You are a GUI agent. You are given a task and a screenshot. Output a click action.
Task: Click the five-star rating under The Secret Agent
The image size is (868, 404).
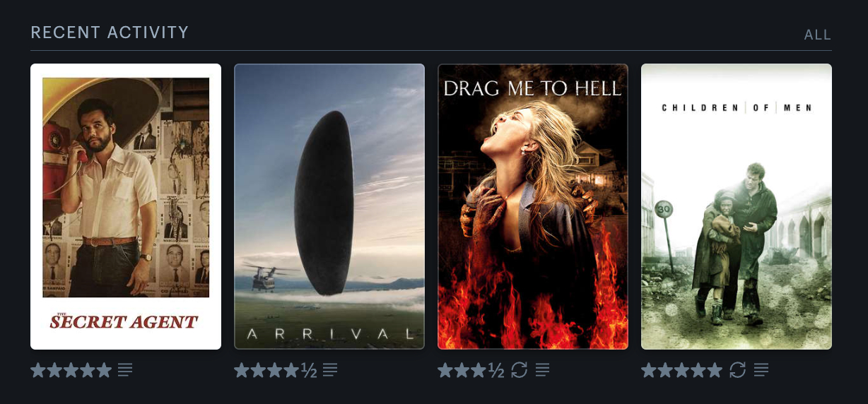[71, 370]
